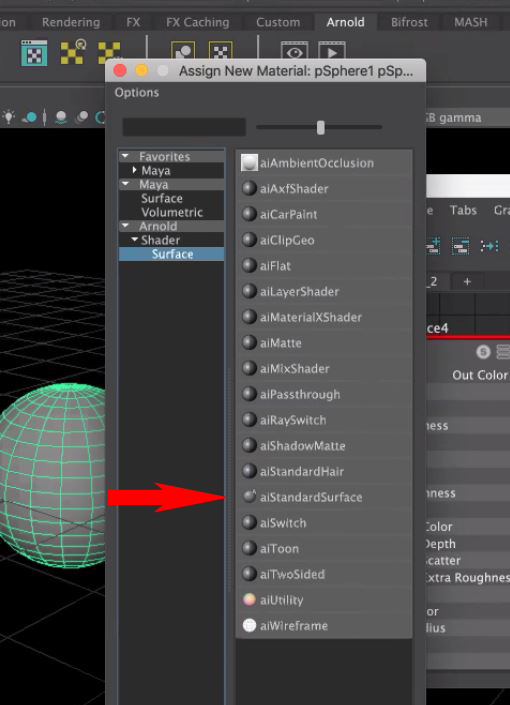
Task: Open the Options menu in dialog
Action: (x=137, y=92)
